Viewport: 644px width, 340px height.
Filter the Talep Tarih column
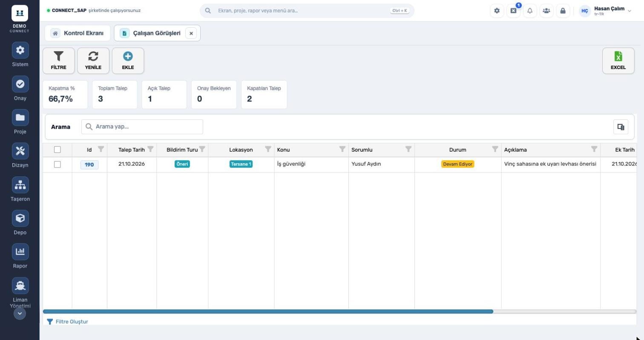point(150,149)
